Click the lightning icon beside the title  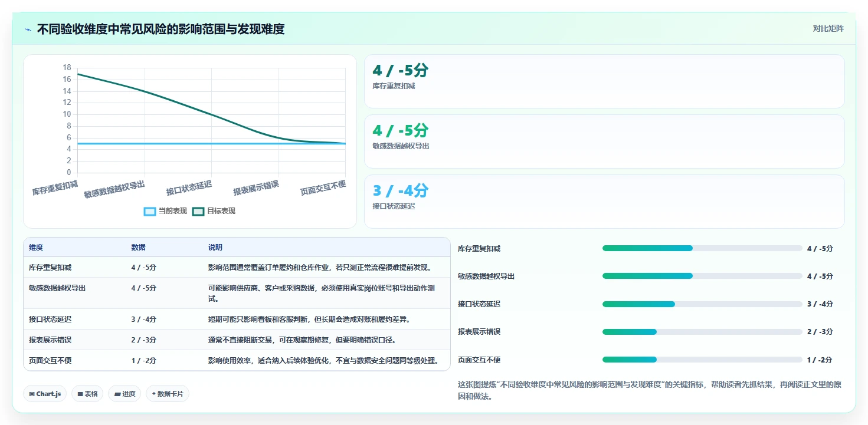click(x=28, y=29)
